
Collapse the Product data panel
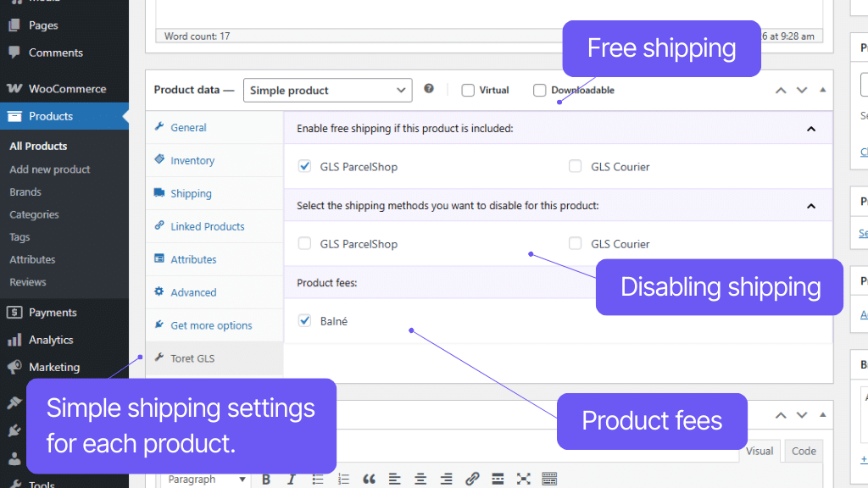pos(822,90)
